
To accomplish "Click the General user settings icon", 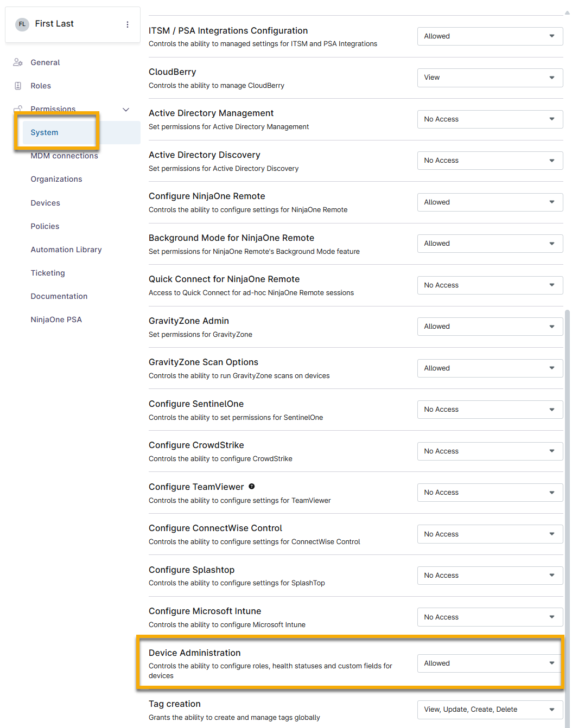I will 18,62.
